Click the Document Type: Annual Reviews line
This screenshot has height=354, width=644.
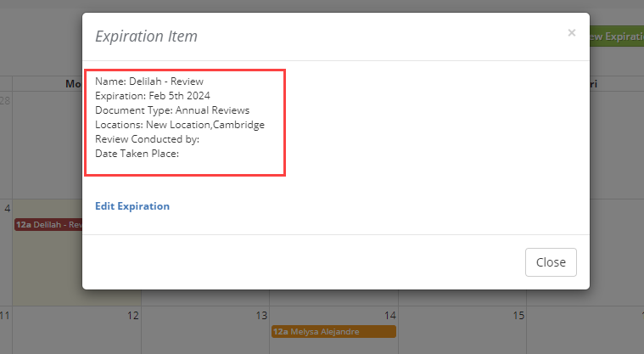(x=172, y=110)
